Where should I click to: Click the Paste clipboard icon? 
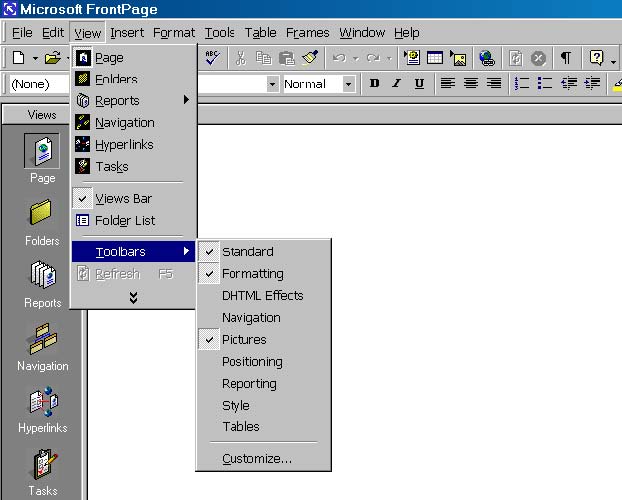pos(286,58)
